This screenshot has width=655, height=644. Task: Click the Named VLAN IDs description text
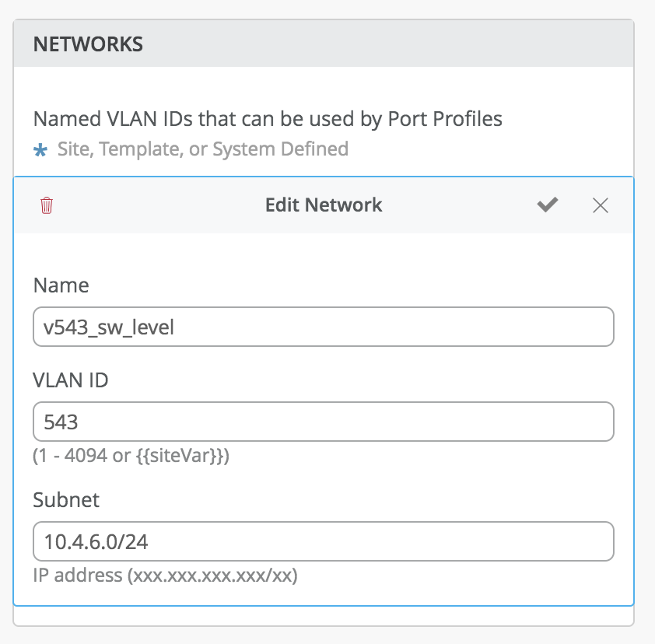(x=268, y=119)
